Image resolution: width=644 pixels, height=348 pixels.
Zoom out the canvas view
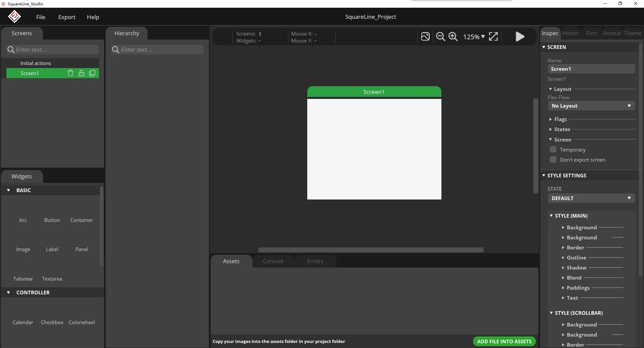coord(440,37)
